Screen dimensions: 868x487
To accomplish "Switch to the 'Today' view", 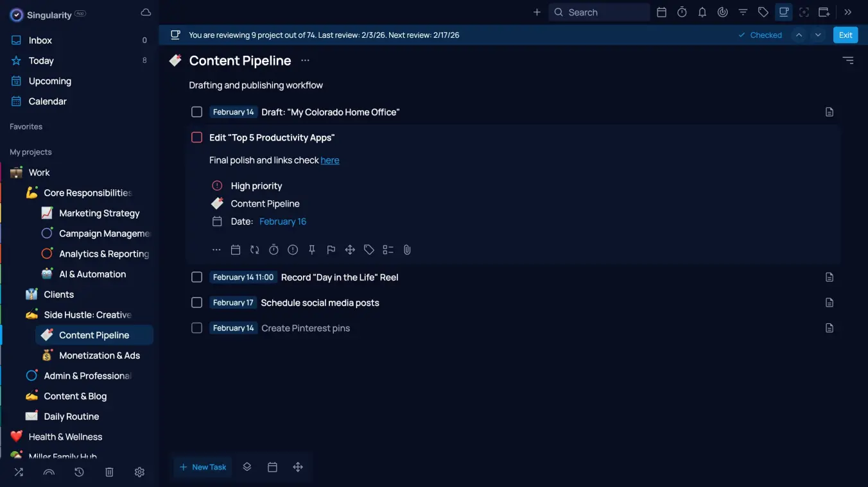I will 41,60.
